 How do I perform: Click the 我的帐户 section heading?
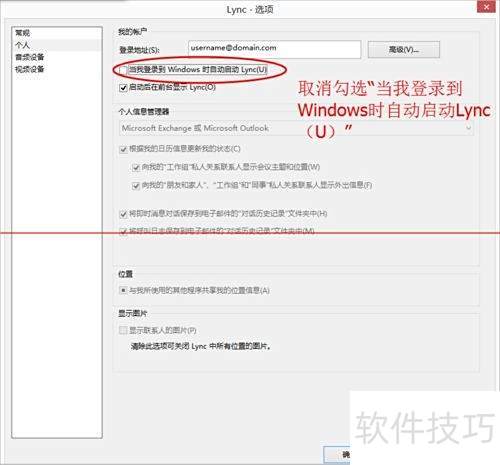132,32
